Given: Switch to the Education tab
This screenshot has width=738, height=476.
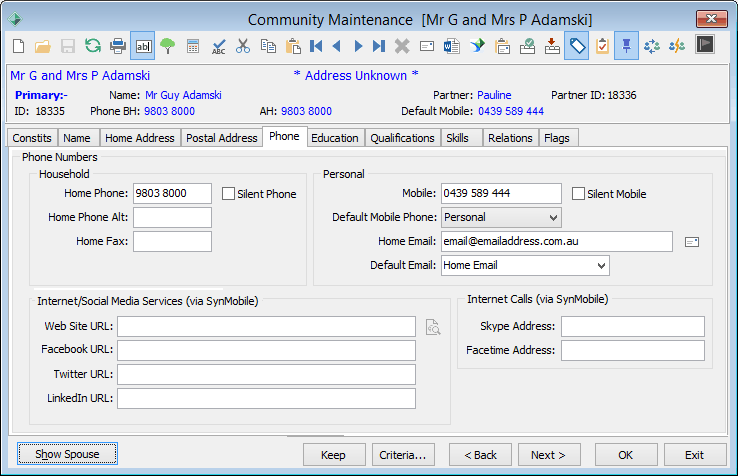Looking at the screenshot, I should click(x=335, y=138).
